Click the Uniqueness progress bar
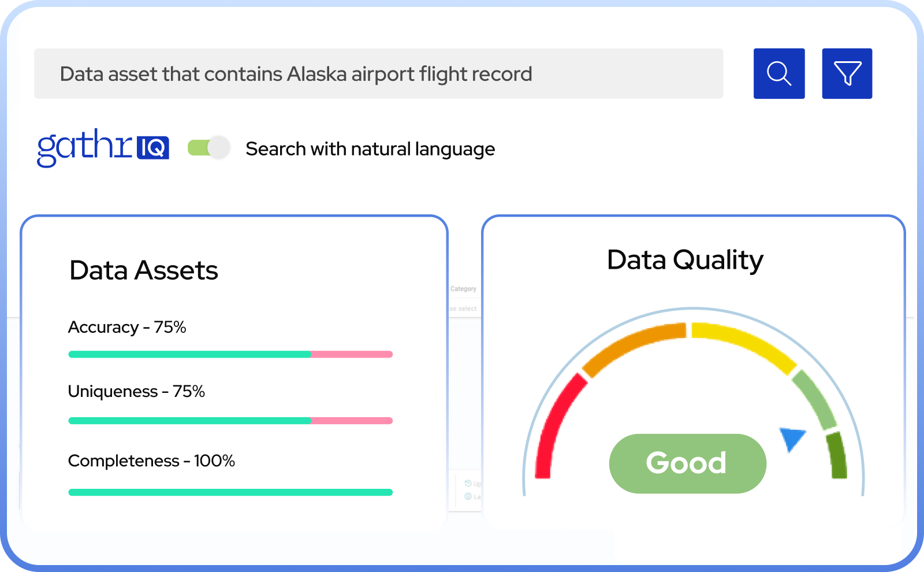This screenshot has height=572, width=924. coord(230,421)
